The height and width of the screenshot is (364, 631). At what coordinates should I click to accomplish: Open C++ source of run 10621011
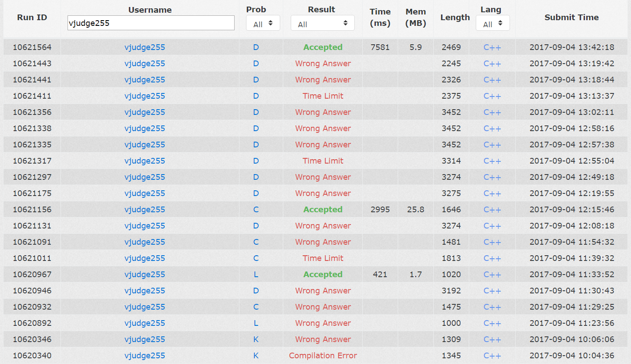click(492, 258)
